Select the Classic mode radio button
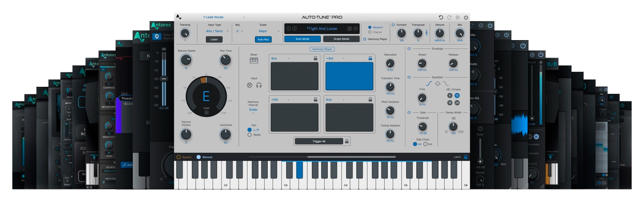Screen dimensions: 644x219 [370, 32]
